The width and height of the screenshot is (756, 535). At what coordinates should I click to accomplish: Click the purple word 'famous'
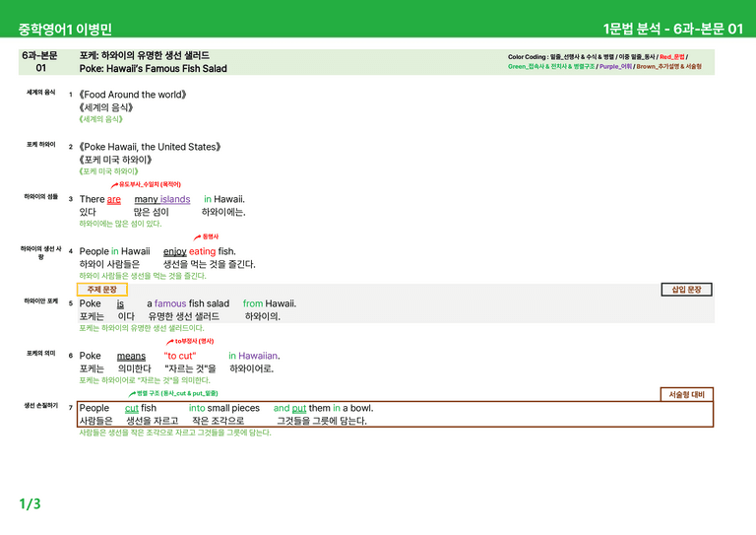(170, 303)
